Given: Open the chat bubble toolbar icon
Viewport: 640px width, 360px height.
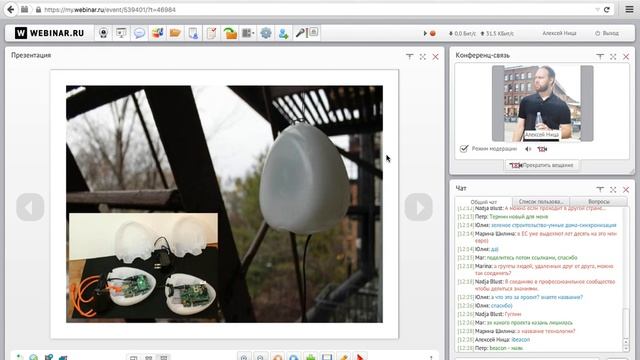Looking at the screenshot, I should pos(139,33).
